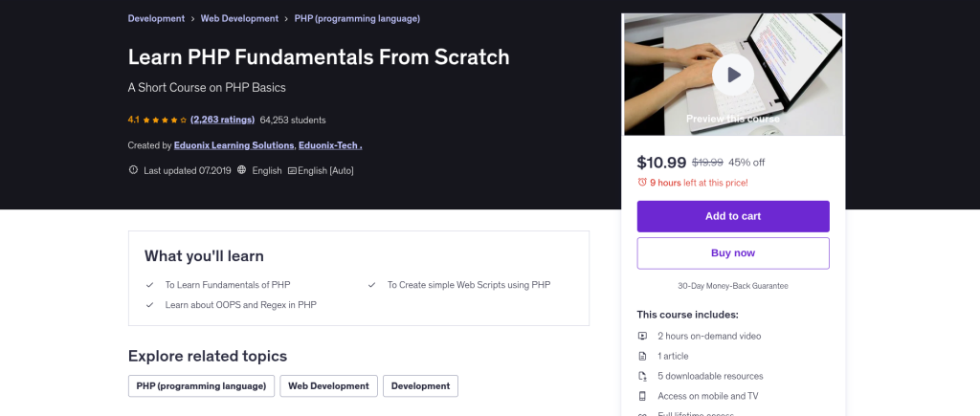This screenshot has height=416, width=980.
Task: Click the on-demand video icon
Action: coord(642,336)
